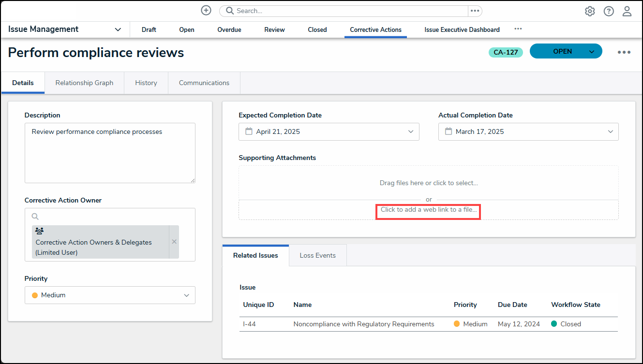
Task: Remove Corrective Action Owners & Delegates with X
Action: 174,242
